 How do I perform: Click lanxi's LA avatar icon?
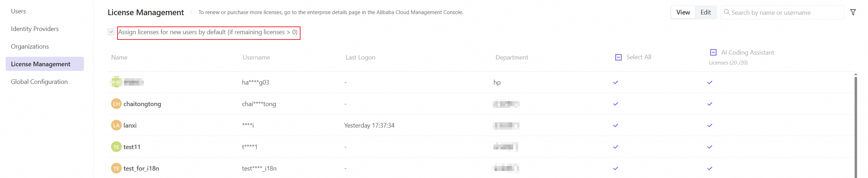click(116, 125)
